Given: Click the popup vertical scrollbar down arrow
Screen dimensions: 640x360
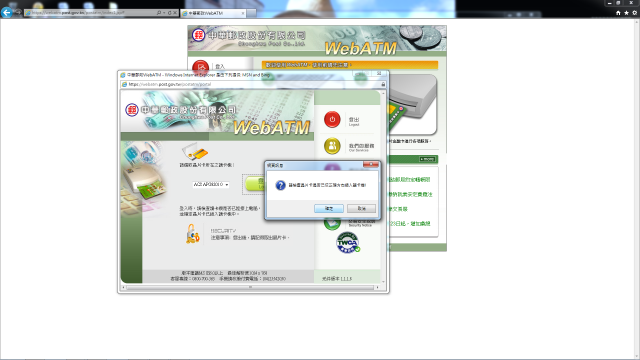Looking at the screenshot, I should (383, 281).
